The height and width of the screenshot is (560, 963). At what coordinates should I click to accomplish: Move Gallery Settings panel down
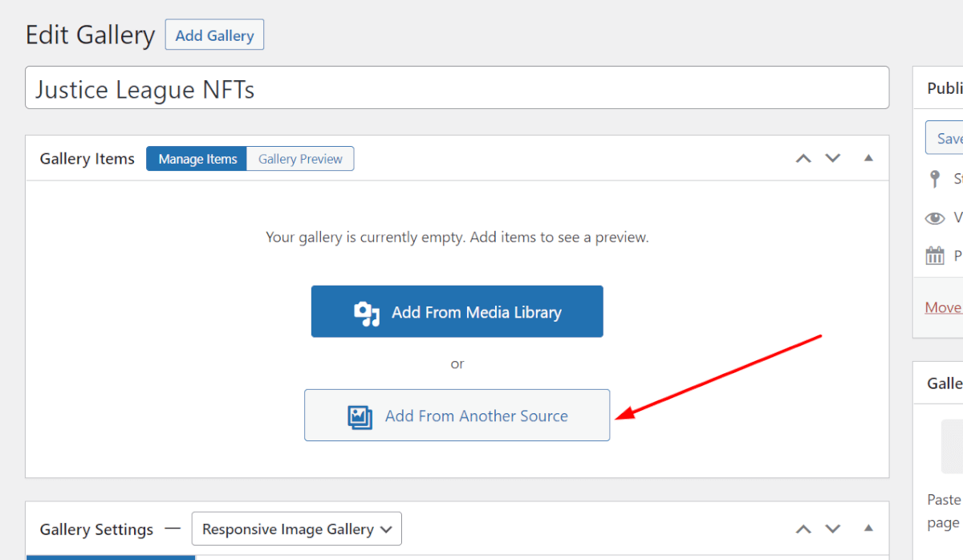coord(833,529)
